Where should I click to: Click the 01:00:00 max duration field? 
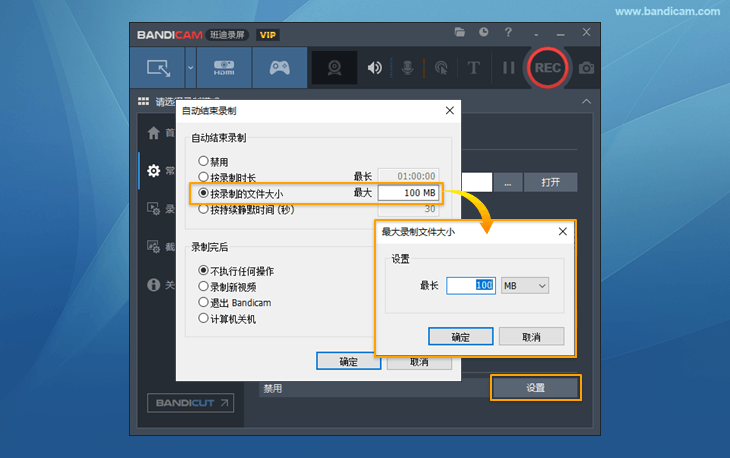408,176
